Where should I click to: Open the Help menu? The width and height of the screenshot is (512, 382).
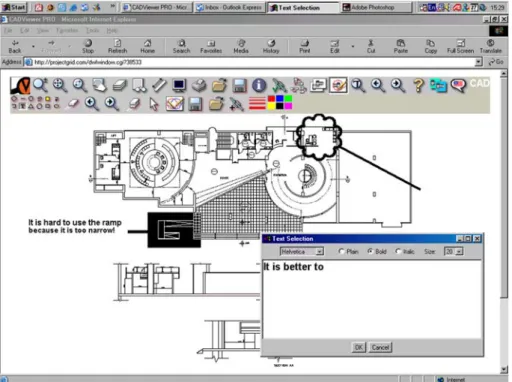pyautogui.click(x=112, y=31)
